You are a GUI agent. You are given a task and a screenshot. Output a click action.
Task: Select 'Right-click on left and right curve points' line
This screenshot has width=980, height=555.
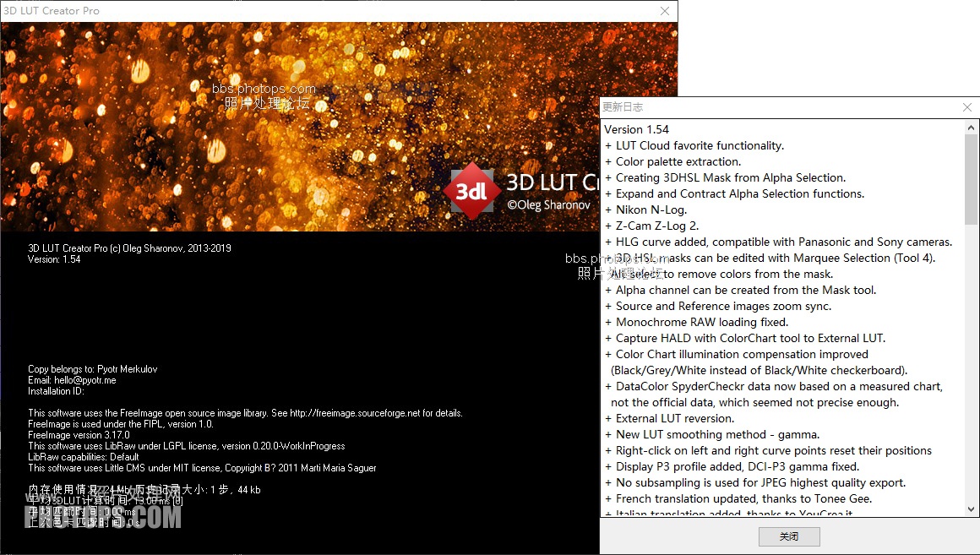click(767, 450)
